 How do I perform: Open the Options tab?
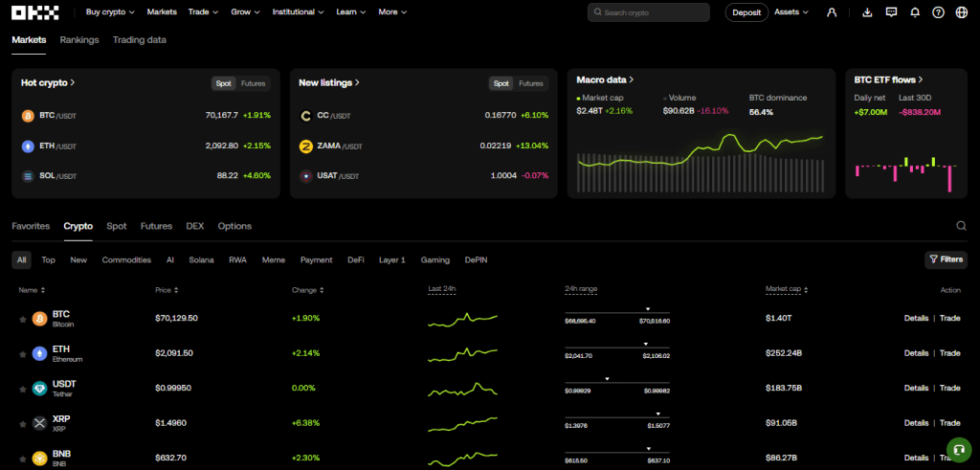[x=234, y=226]
